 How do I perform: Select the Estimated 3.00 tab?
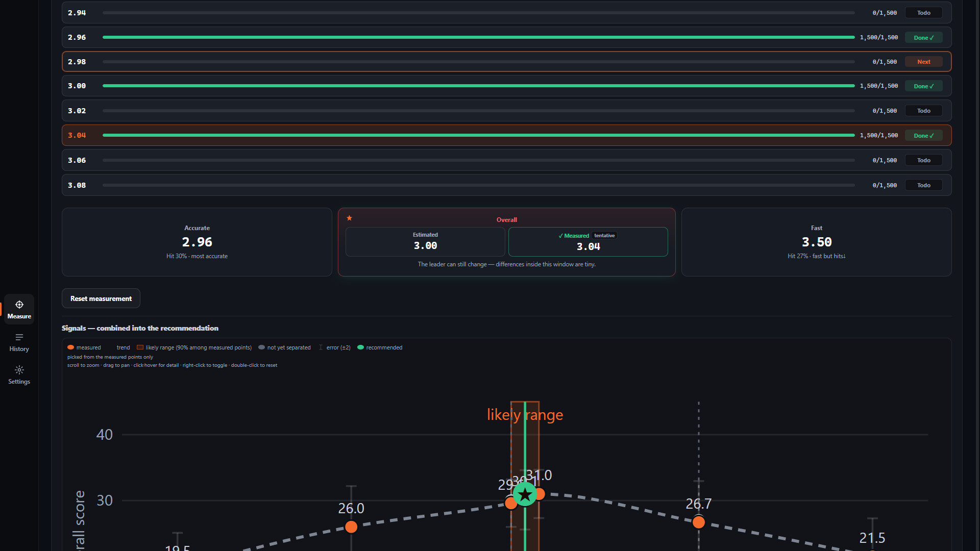pyautogui.click(x=425, y=242)
